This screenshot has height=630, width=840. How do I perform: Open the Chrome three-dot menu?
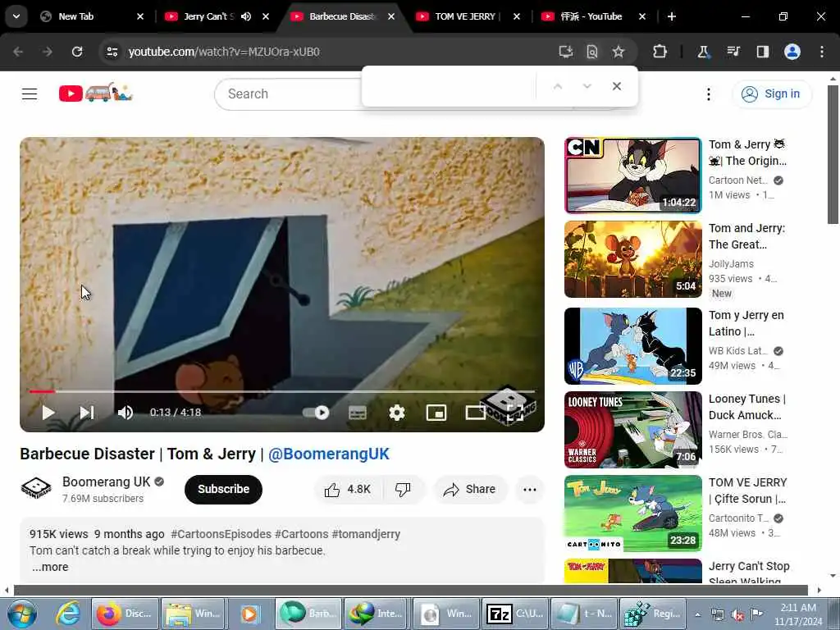[x=822, y=52]
